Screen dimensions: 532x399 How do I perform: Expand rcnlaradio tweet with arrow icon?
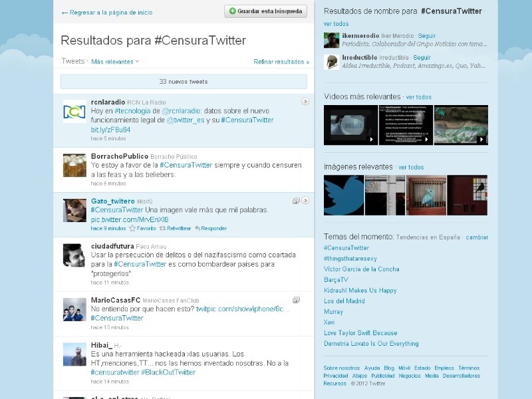coord(305,101)
